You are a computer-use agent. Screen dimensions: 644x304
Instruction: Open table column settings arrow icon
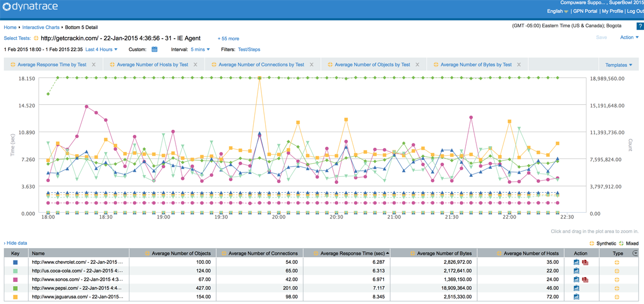[x=636, y=253]
